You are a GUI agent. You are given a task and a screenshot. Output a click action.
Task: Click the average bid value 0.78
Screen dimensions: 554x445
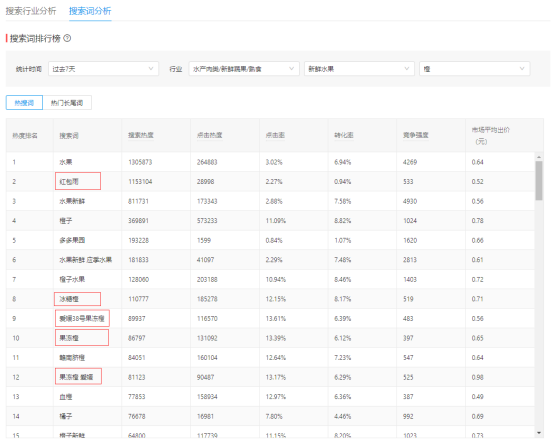click(477, 221)
